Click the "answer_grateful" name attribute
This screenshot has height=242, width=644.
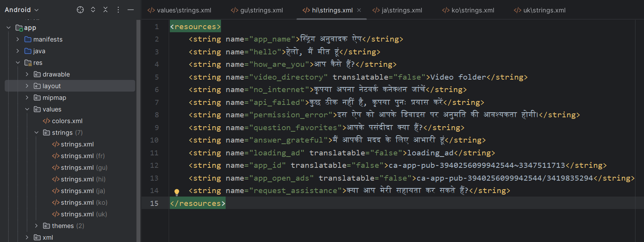pos(288,140)
